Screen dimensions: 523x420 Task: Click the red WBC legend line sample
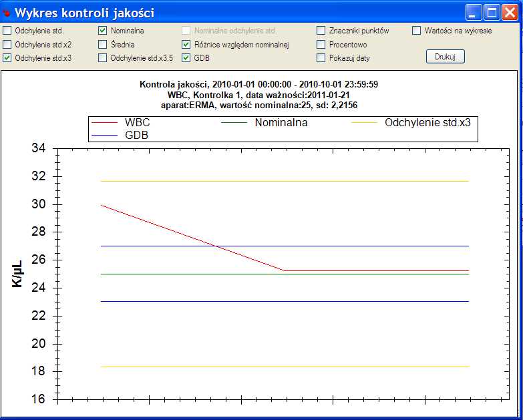pyautogui.click(x=104, y=123)
